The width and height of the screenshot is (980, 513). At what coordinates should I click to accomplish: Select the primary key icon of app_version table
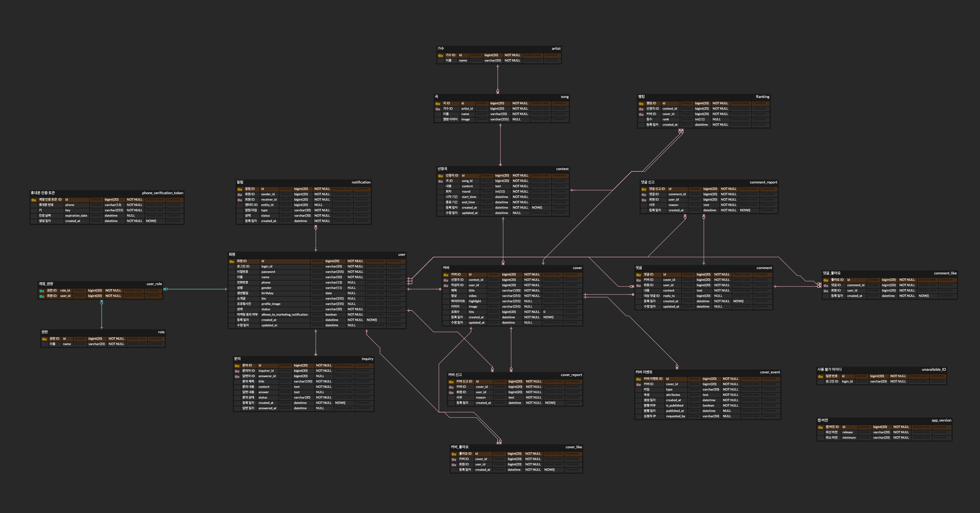click(x=820, y=427)
